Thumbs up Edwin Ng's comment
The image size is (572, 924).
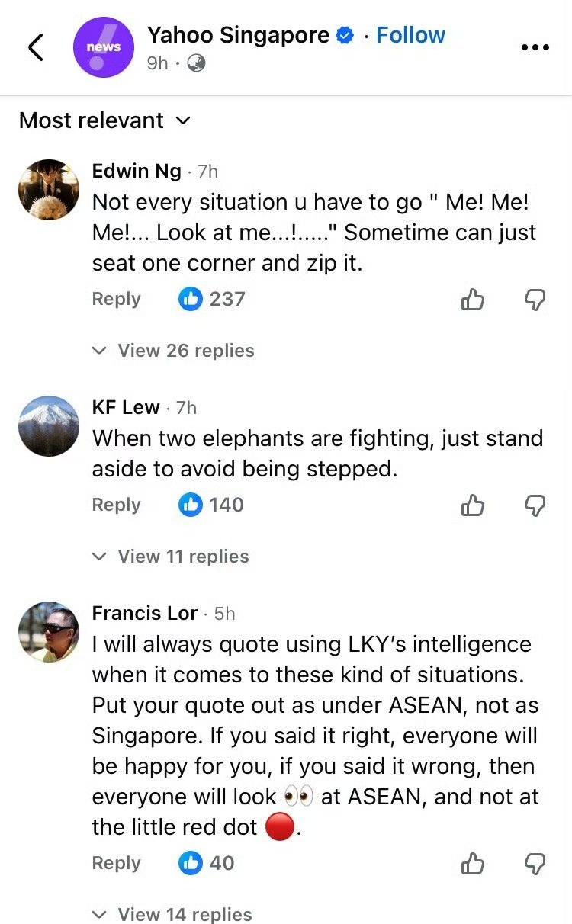pos(473,300)
